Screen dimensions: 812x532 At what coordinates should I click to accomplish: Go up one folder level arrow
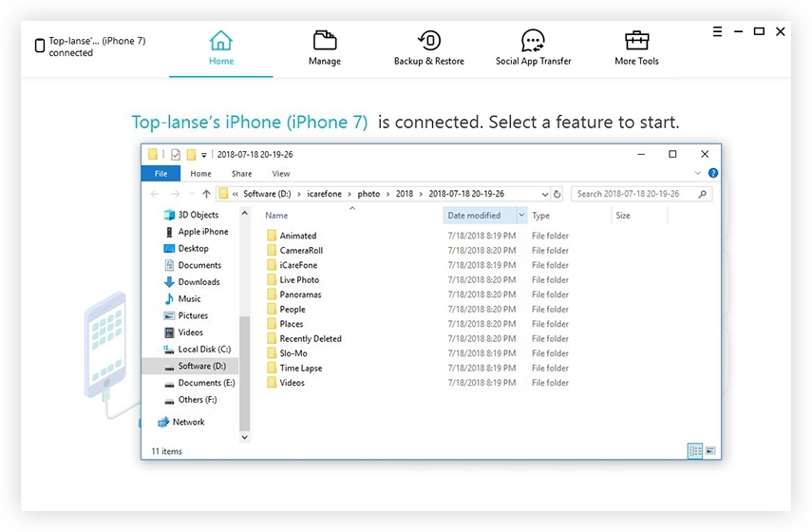pos(206,194)
